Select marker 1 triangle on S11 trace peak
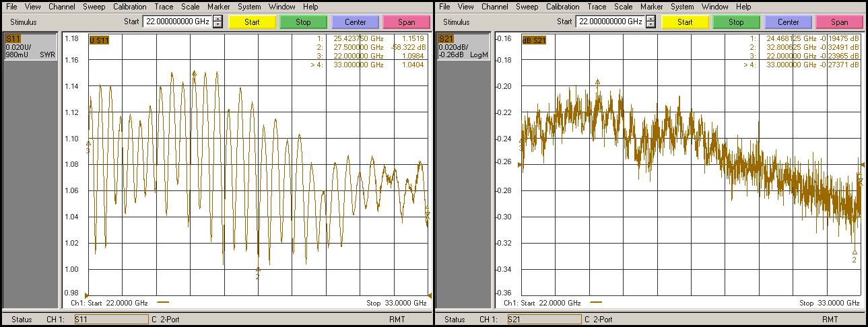Viewport: 868px width, 327px height. (194, 73)
